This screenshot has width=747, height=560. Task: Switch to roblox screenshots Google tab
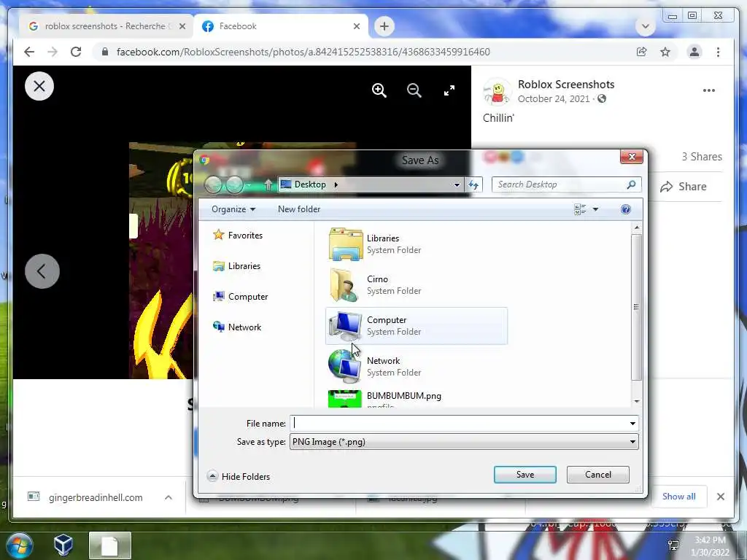point(107,26)
